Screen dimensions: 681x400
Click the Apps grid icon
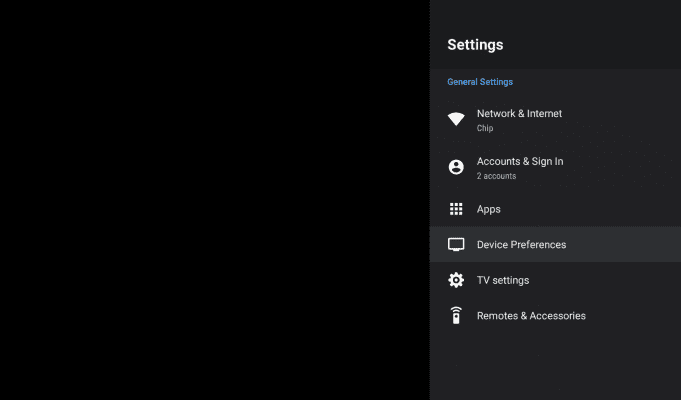point(456,209)
